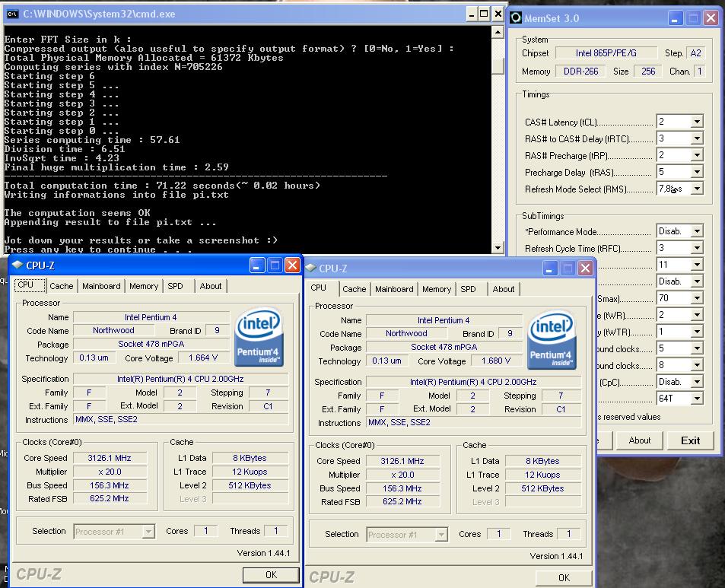Click the left CPU-Z window title icon
Screen dimensions: 725x588
(17, 265)
